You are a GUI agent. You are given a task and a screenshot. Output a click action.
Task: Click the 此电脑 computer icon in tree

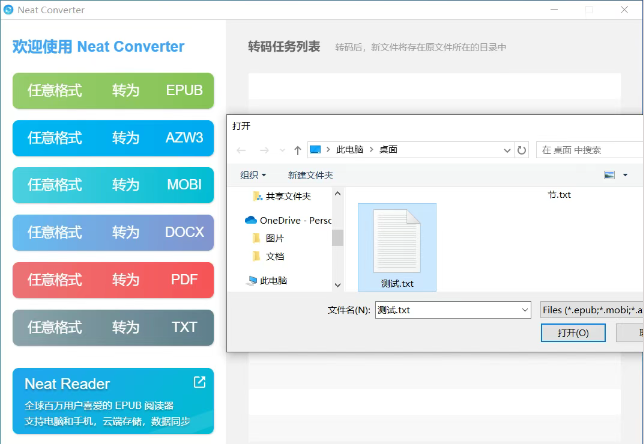tap(251, 281)
